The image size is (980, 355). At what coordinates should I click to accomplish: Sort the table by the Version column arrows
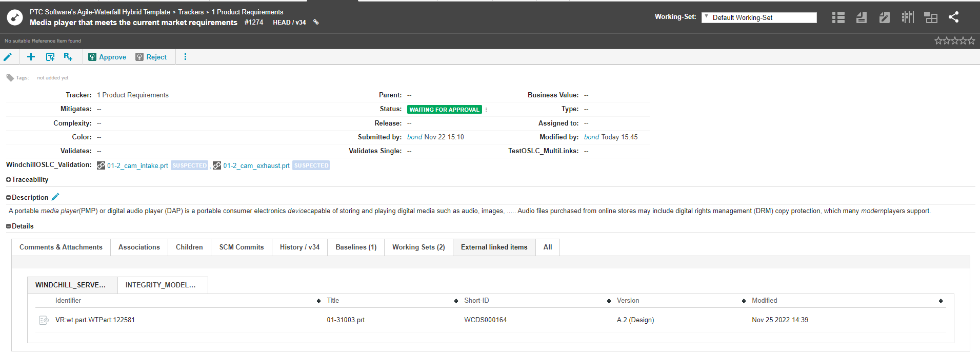coord(744,301)
